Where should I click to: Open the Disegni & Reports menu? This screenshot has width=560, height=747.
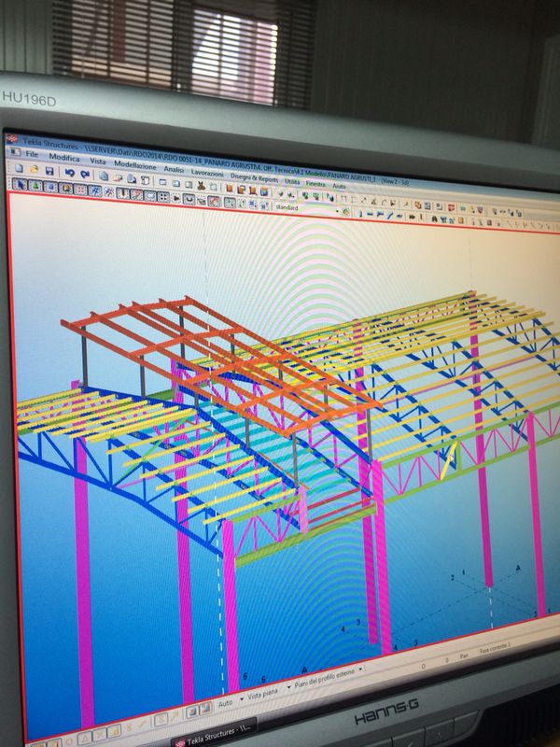pos(254,178)
